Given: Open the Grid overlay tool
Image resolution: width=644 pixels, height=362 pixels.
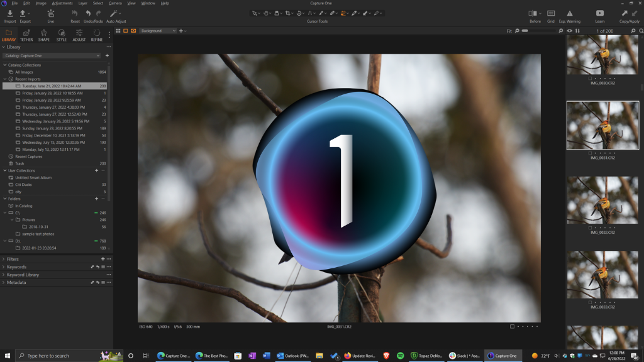Looking at the screenshot, I should tap(550, 14).
